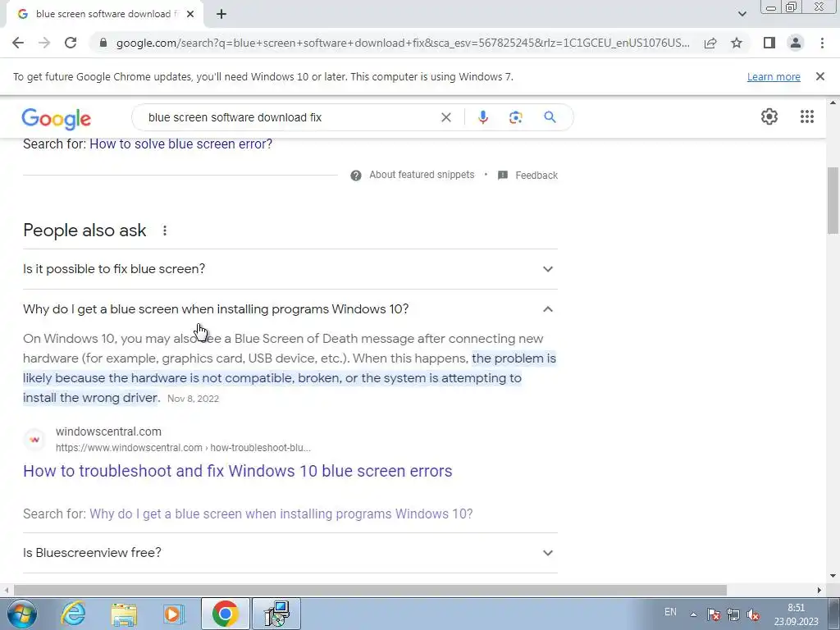Go back to previous page

(x=18, y=43)
